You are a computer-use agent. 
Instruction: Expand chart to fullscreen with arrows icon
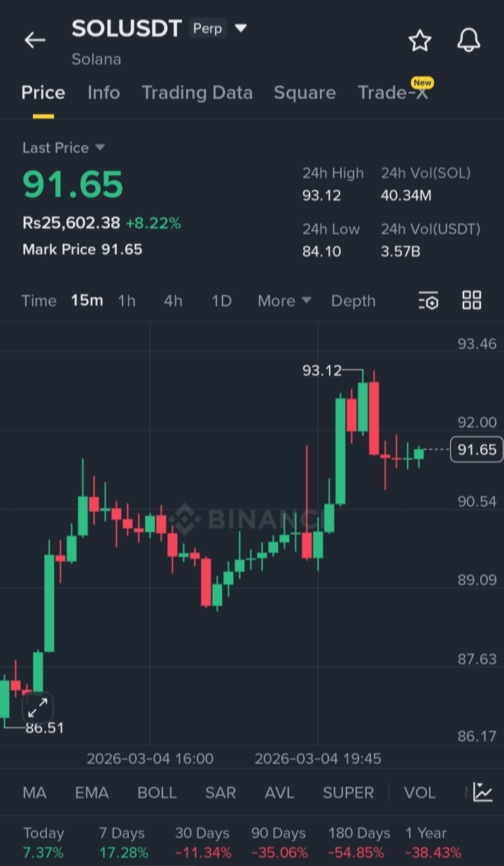(x=38, y=707)
